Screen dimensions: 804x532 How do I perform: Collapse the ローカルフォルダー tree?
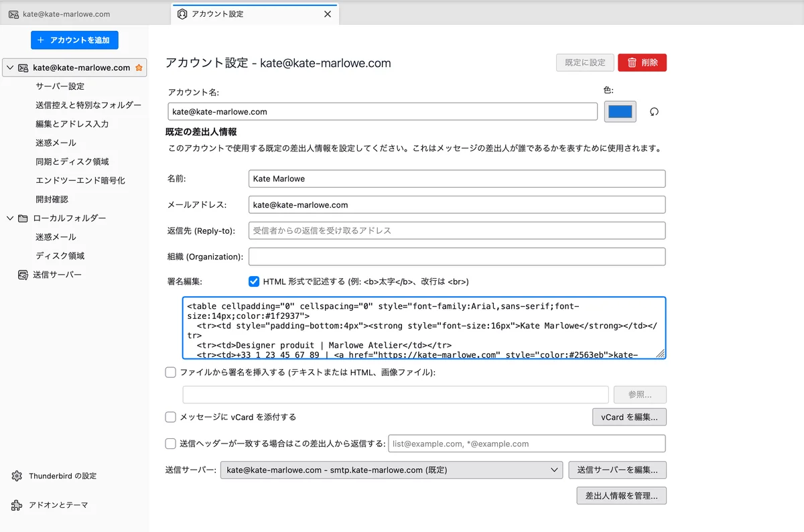pos(10,218)
